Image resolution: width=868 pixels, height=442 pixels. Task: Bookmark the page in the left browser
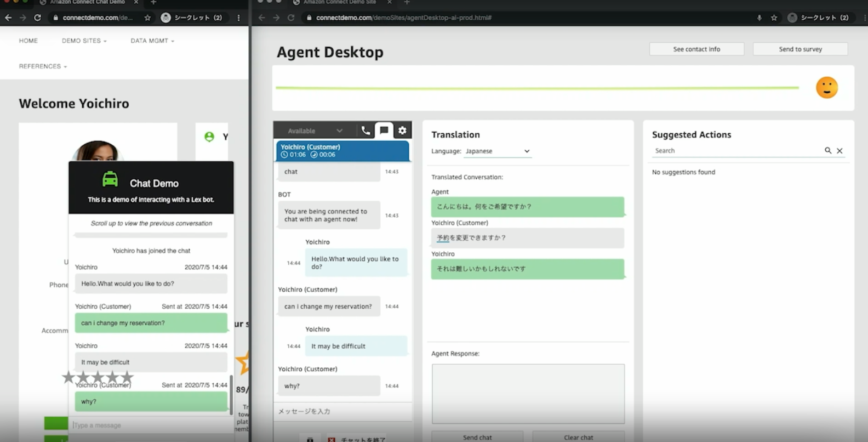(147, 18)
